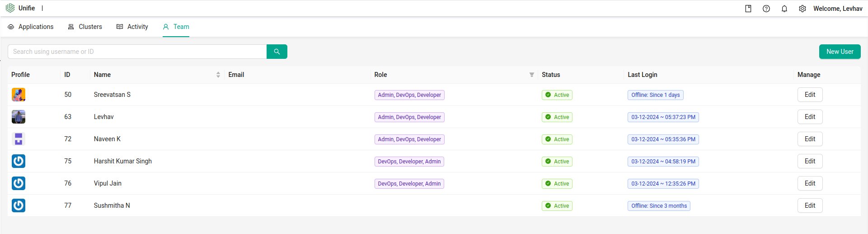Open the settings gear icon
This screenshot has height=234, width=868.
tap(802, 9)
